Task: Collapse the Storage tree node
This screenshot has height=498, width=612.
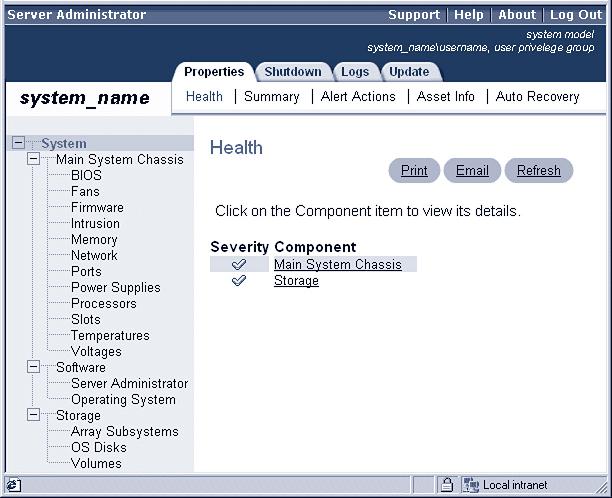Action: pos(33,415)
